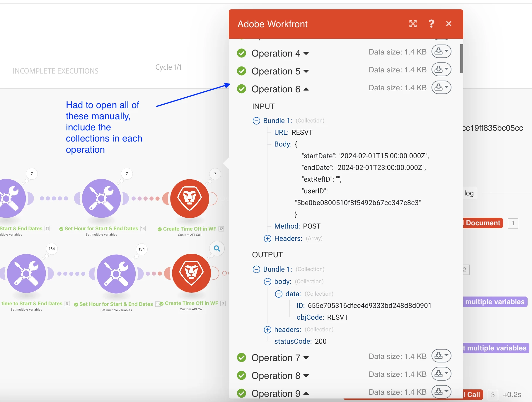Image resolution: width=532 pixels, height=402 pixels.
Task: Open download menu for Operation 8
Action: pos(441,374)
